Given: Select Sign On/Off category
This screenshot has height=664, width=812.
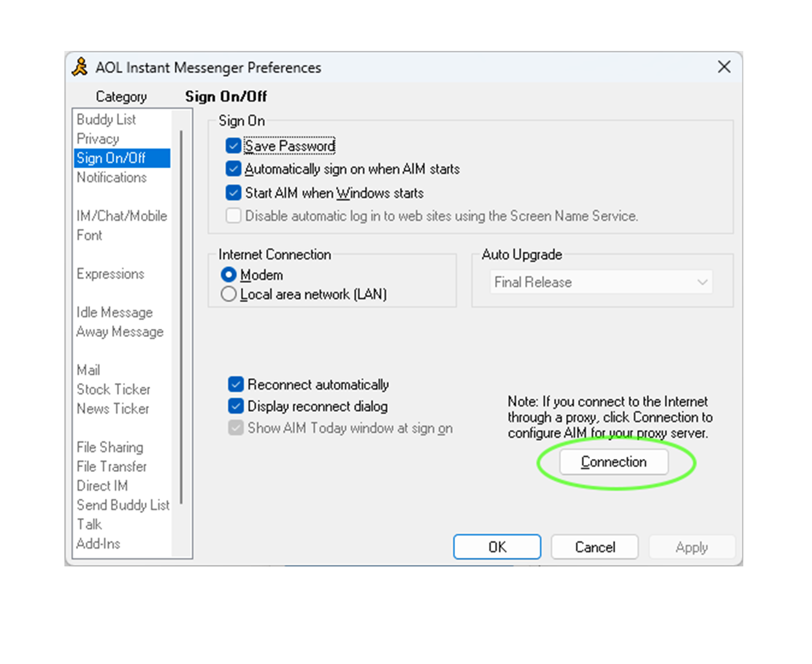Looking at the screenshot, I should pos(122,158).
